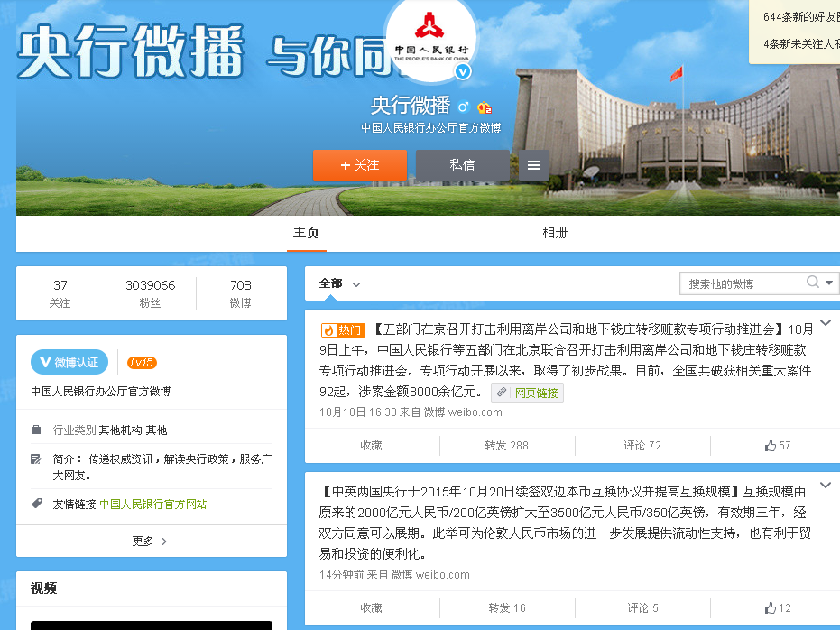Repost the second post via 转发 16
Screen dimensions: 840x630
[x=507, y=608]
